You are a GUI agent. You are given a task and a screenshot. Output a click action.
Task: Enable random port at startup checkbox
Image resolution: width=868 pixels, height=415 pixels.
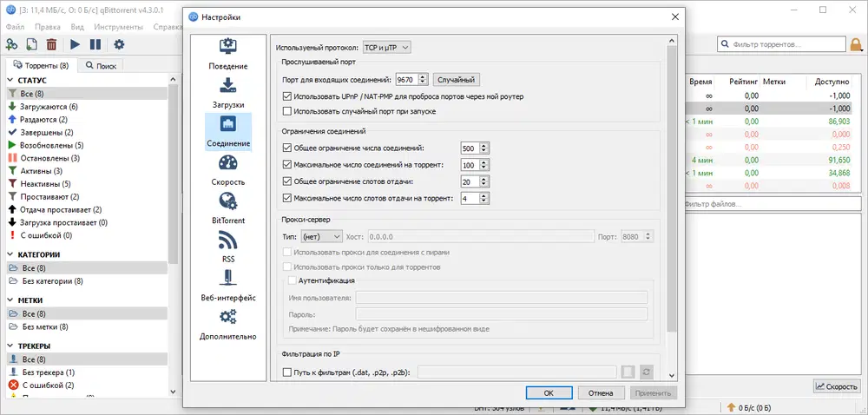pos(286,111)
